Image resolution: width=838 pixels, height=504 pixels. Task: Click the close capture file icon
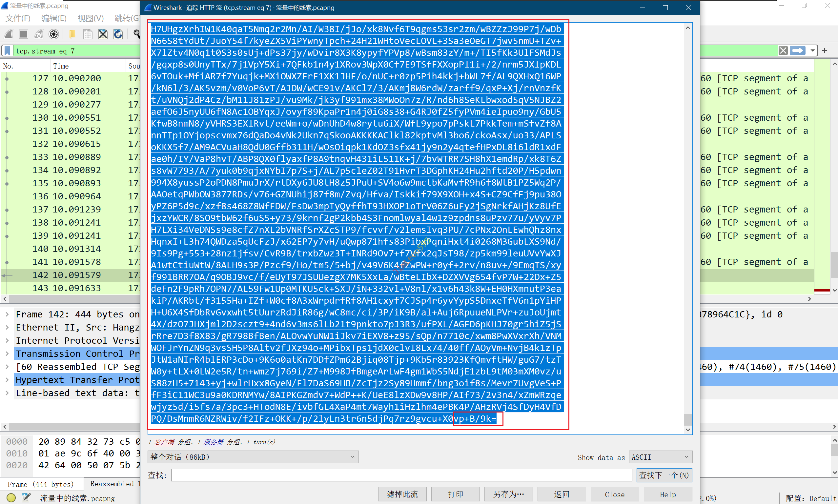pyautogui.click(x=103, y=34)
